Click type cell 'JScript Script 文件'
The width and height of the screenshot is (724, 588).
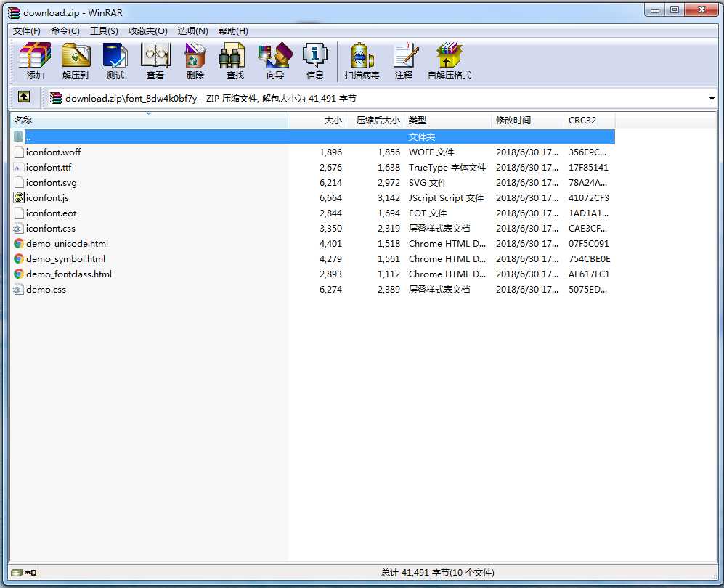coord(446,197)
